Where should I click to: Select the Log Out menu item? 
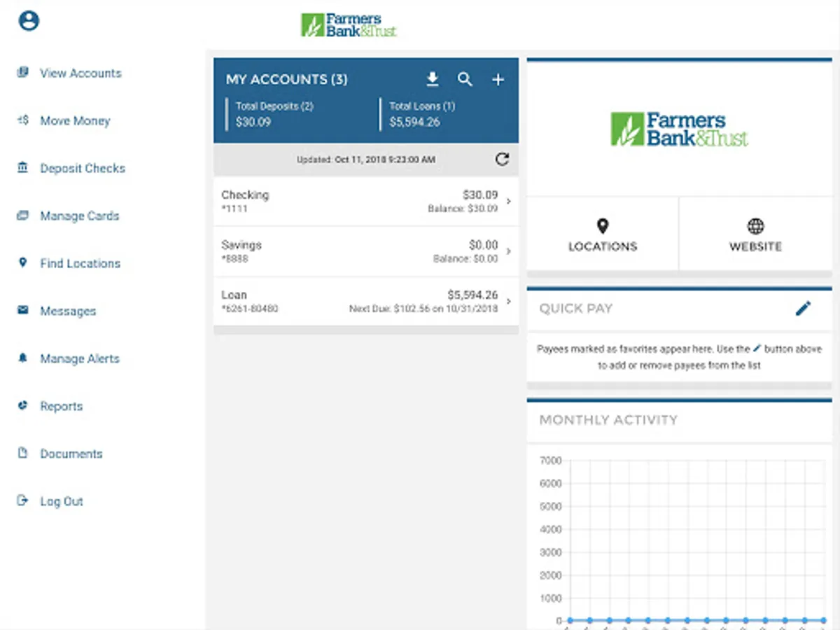pyautogui.click(x=62, y=501)
